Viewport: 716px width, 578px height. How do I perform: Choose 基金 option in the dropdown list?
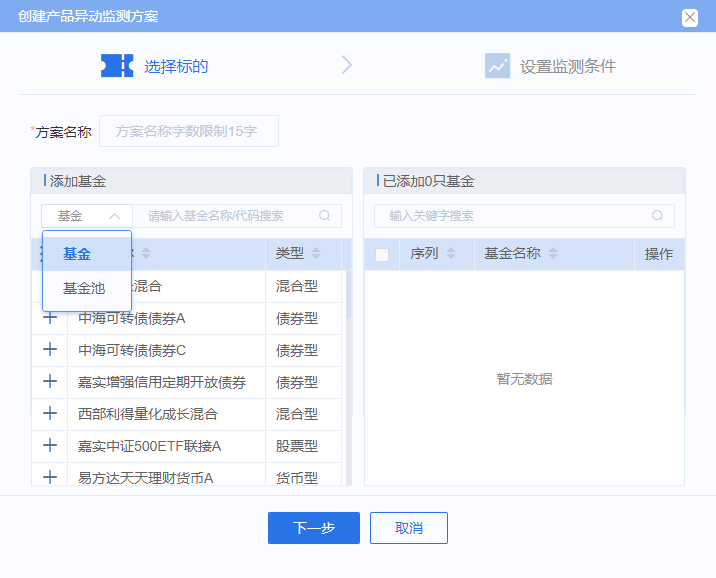pyautogui.click(x=77, y=254)
